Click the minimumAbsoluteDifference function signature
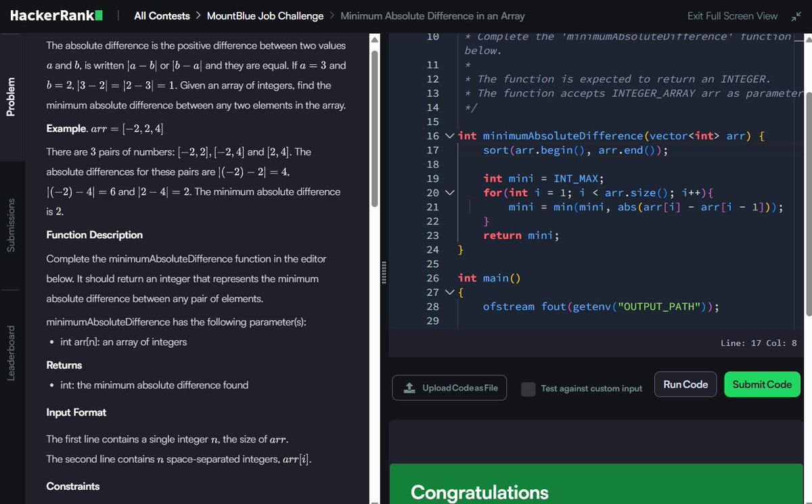This screenshot has height=504, width=812. pos(612,136)
